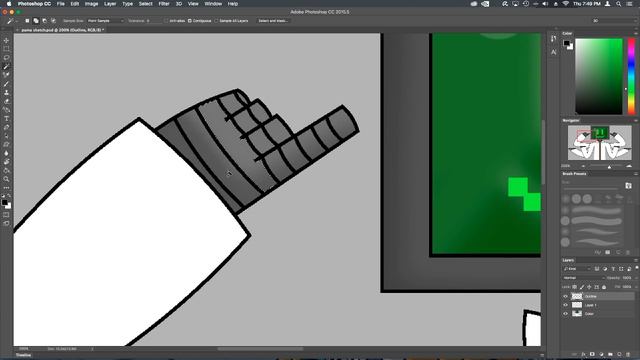Change screen mode icon in toolbox
This screenshot has width=640, height=360.
pos(6,223)
